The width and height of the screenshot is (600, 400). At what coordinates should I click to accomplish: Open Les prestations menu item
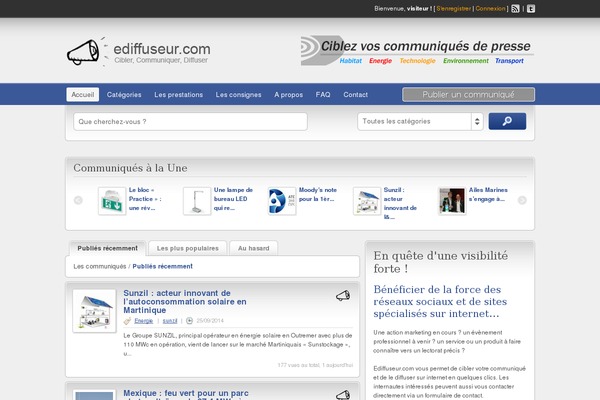tap(179, 95)
